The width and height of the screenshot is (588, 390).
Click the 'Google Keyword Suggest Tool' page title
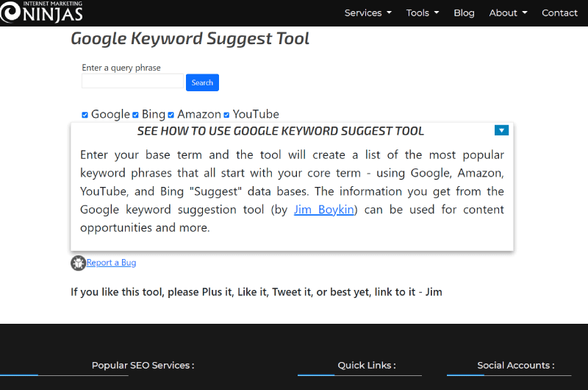tap(190, 39)
